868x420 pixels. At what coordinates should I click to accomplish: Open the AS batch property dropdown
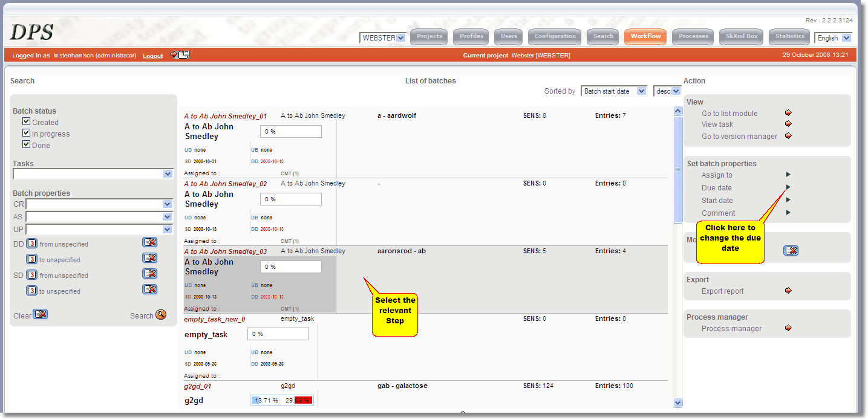99,217
